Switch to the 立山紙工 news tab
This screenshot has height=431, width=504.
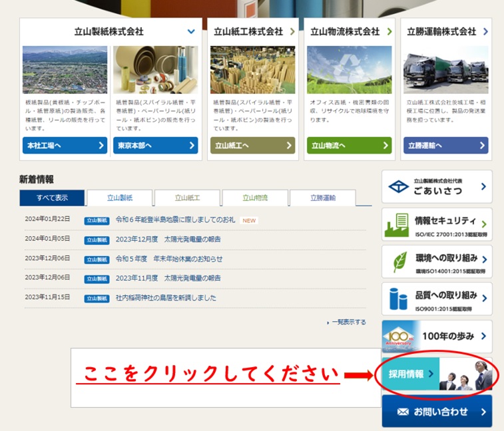pos(187,198)
